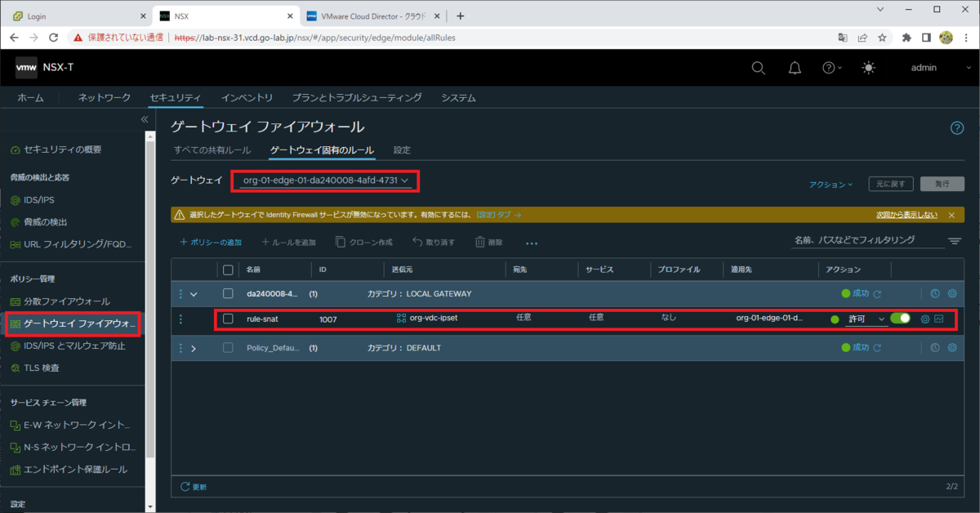Open the time window clock on da240008 policy
Screen dimensions: 980x513
pos(935,293)
